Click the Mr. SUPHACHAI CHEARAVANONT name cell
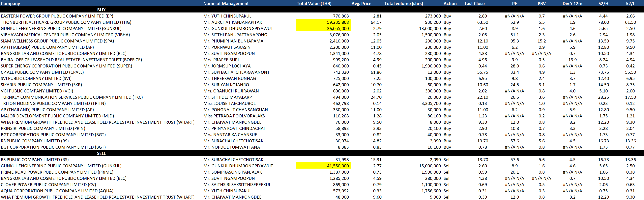Viewport: 644px width, 200px height. (x=236, y=72)
